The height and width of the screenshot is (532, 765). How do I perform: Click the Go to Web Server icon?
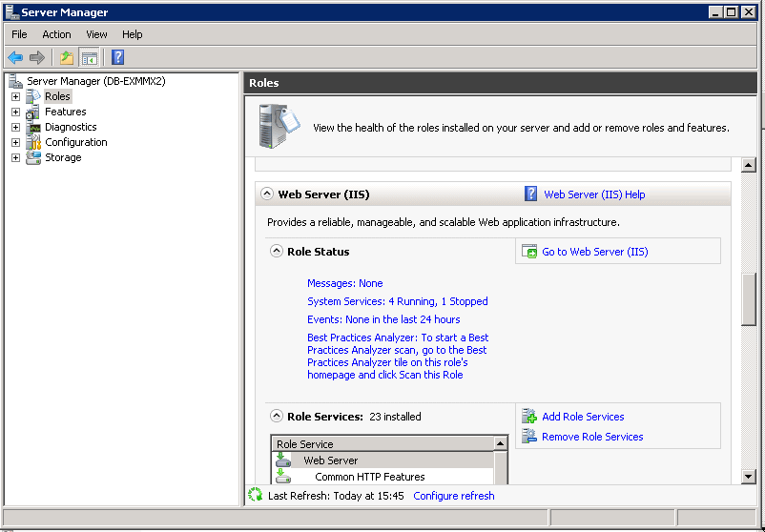pos(529,252)
